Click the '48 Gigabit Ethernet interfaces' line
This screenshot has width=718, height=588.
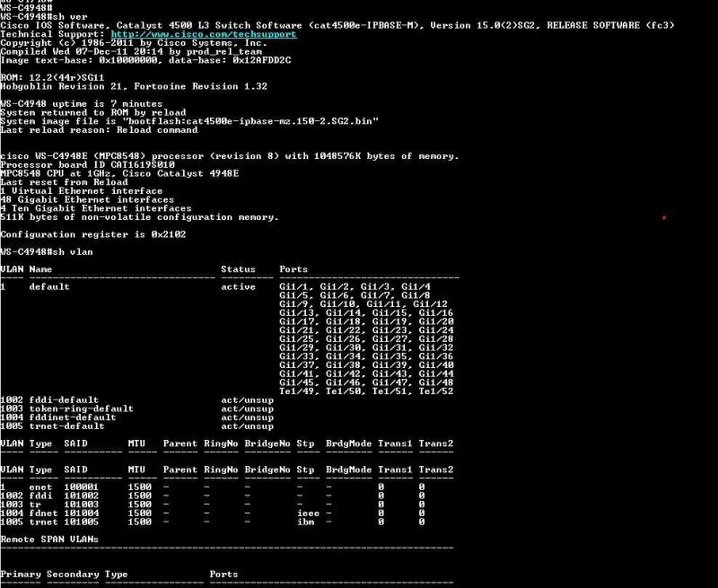(87, 199)
